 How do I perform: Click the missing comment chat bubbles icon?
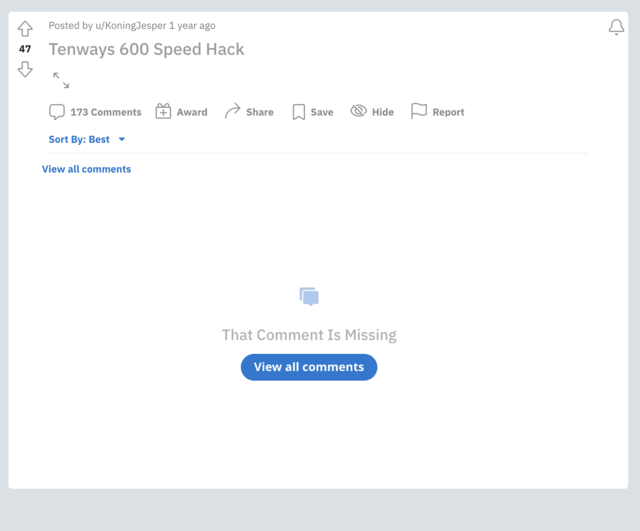pos(309,297)
